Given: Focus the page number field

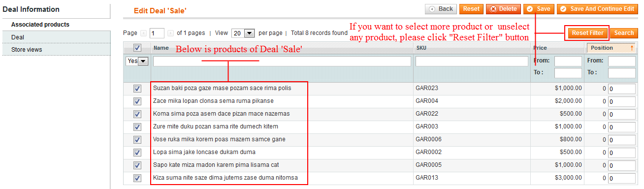Looking at the screenshot, I should 157,33.
